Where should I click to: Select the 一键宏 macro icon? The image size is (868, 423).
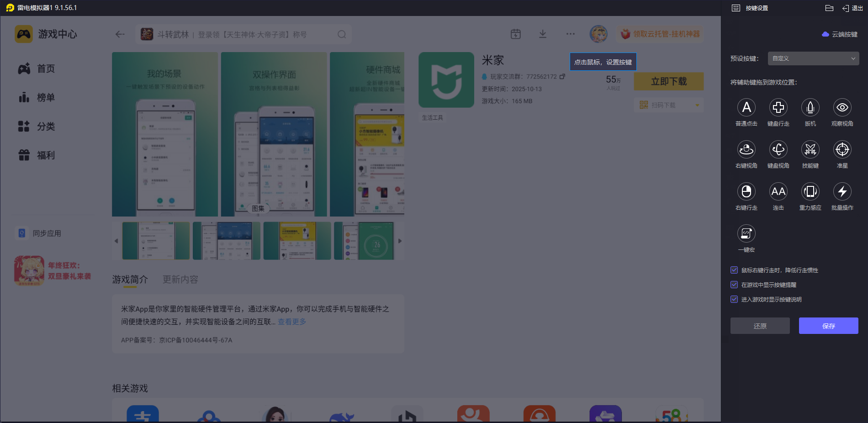point(746,234)
